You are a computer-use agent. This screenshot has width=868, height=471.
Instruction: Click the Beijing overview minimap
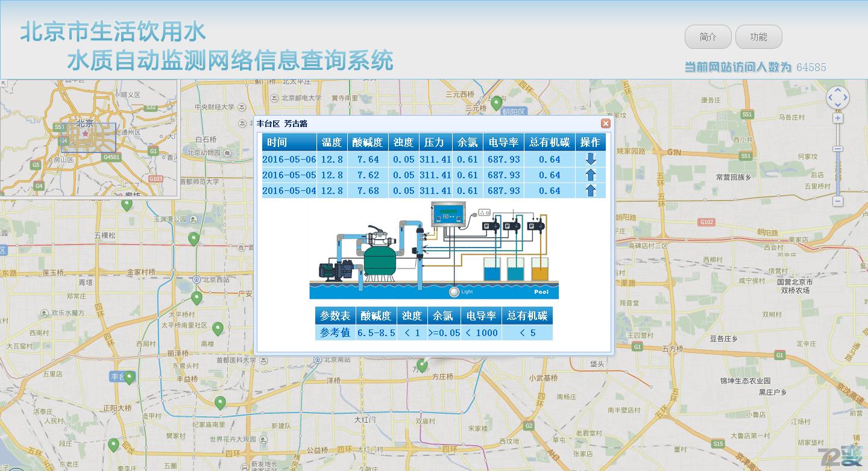click(x=89, y=139)
